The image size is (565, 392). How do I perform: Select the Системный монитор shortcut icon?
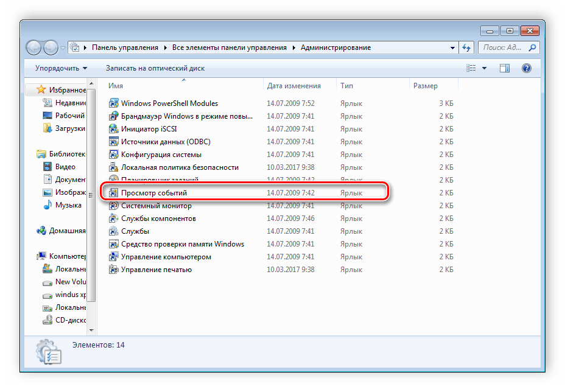[x=113, y=206]
